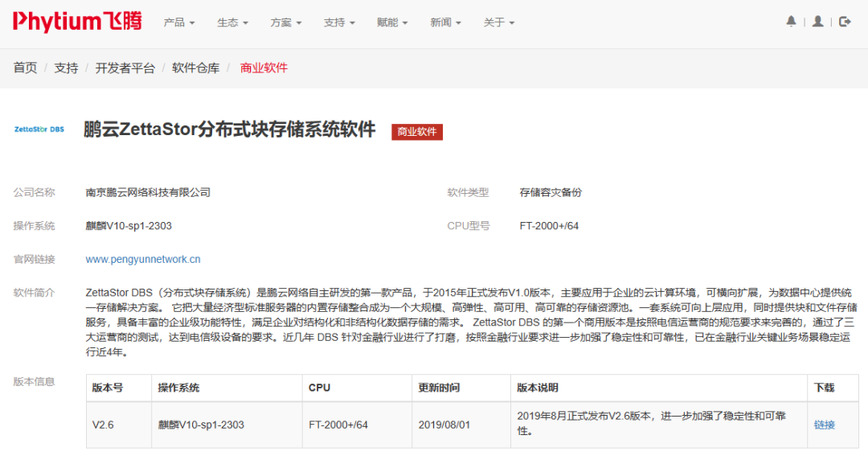Click the CPU table column header
The height and width of the screenshot is (464, 868).
[x=357, y=388]
